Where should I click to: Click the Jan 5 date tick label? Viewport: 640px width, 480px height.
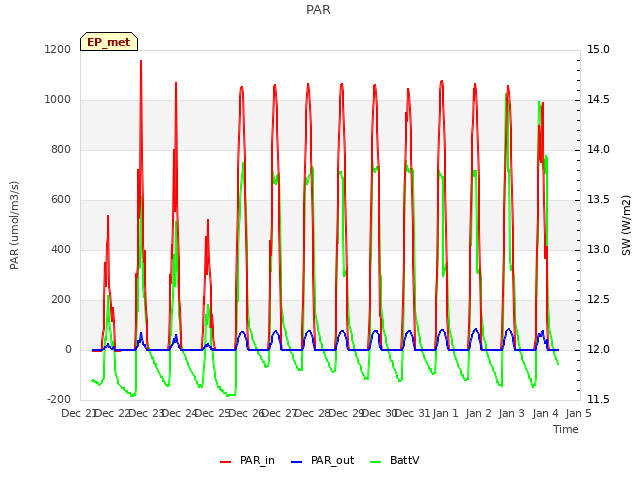579,413
